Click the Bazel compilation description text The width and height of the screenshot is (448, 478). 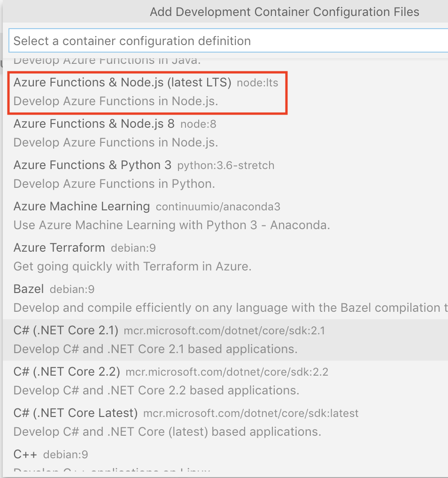click(230, 308)
